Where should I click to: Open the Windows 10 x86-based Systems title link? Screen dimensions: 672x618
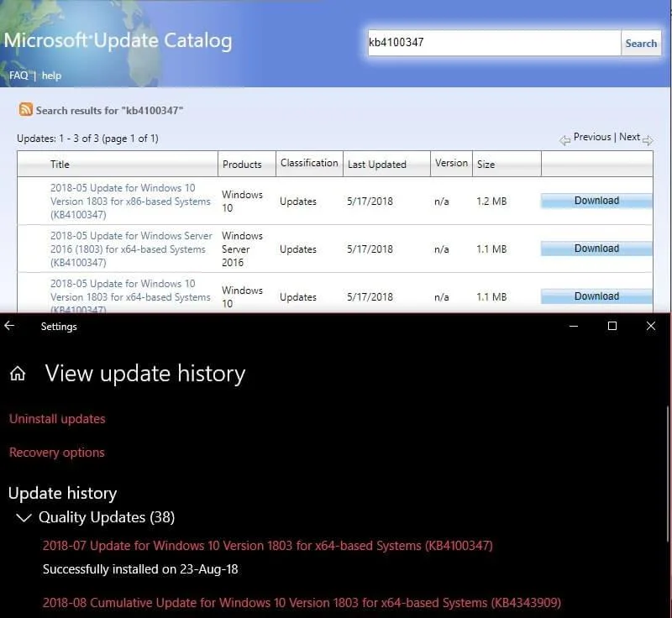point(130,201)
